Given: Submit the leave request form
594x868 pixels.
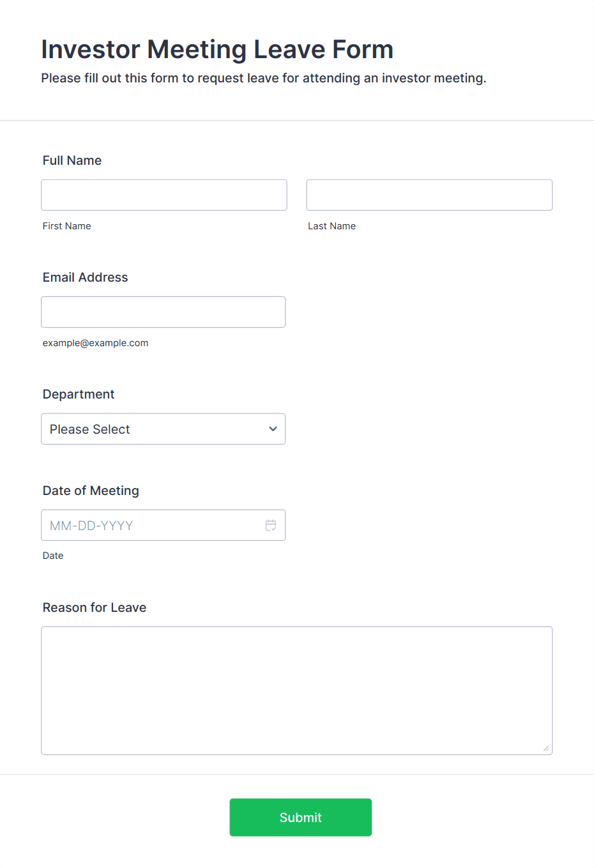Looking at the screenshot, I should click(301, 818).
